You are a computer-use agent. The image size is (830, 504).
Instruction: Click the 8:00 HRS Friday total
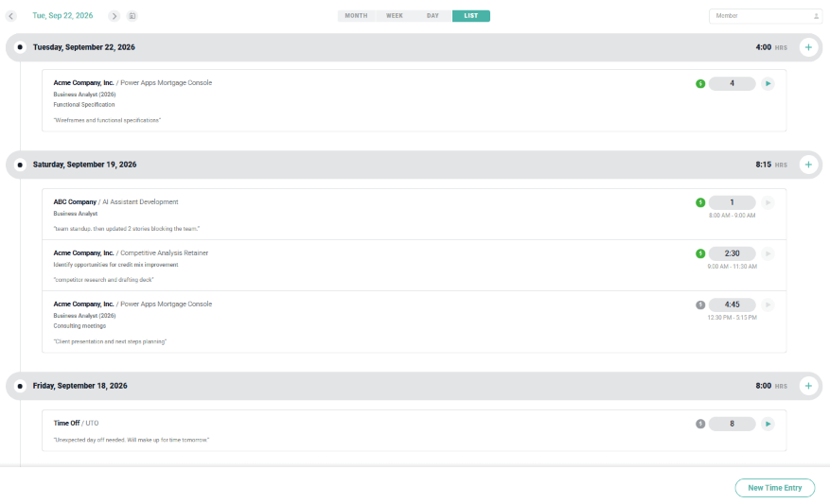771,386
